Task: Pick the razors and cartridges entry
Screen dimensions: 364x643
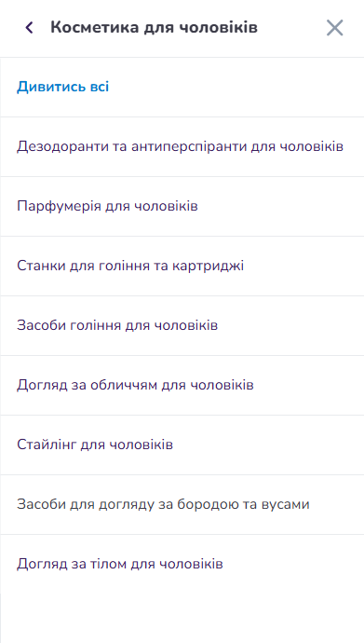Action: pyautogui.click(x=182, y=266)
